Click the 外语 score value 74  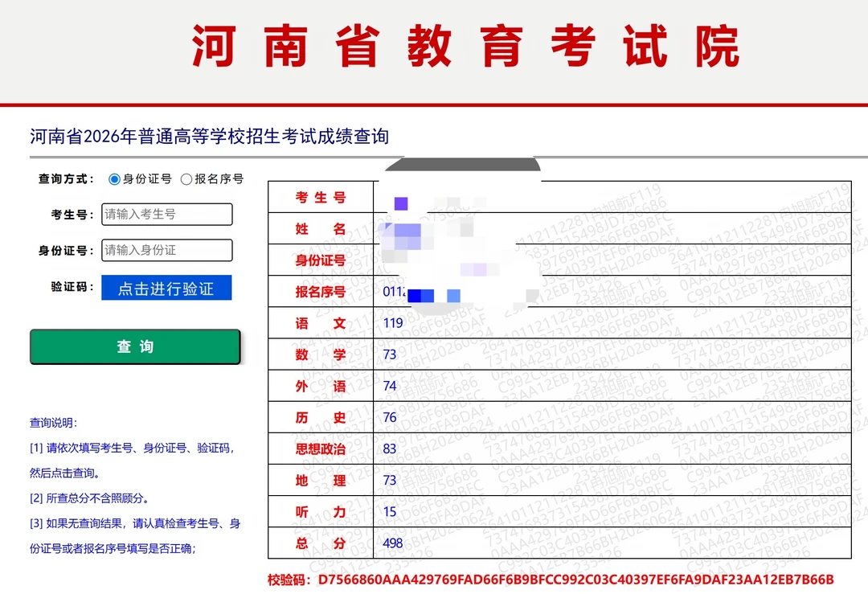click(390, 386)
